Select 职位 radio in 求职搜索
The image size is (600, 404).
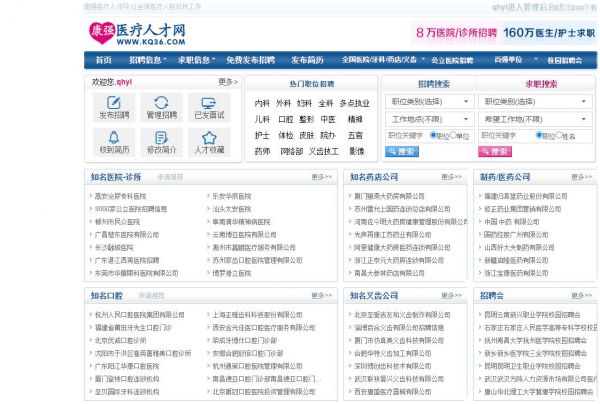click(539, 135)
